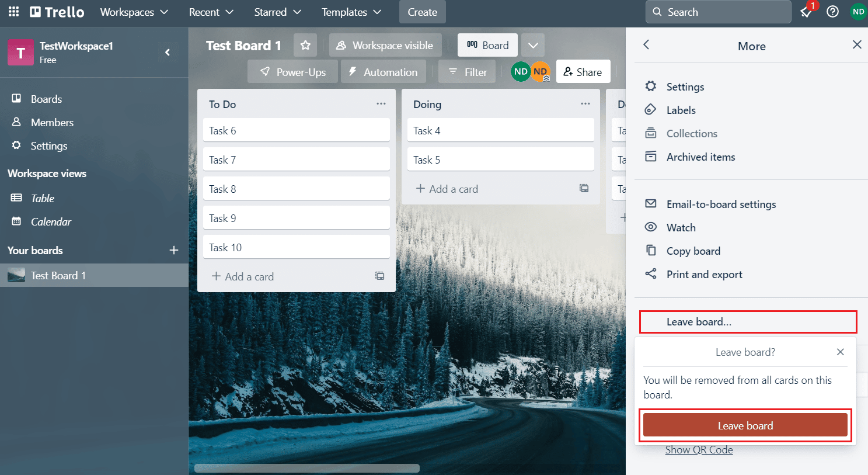Click the Show QR Code link
This screenshot has width=868, height=475.
click(699, 450)
